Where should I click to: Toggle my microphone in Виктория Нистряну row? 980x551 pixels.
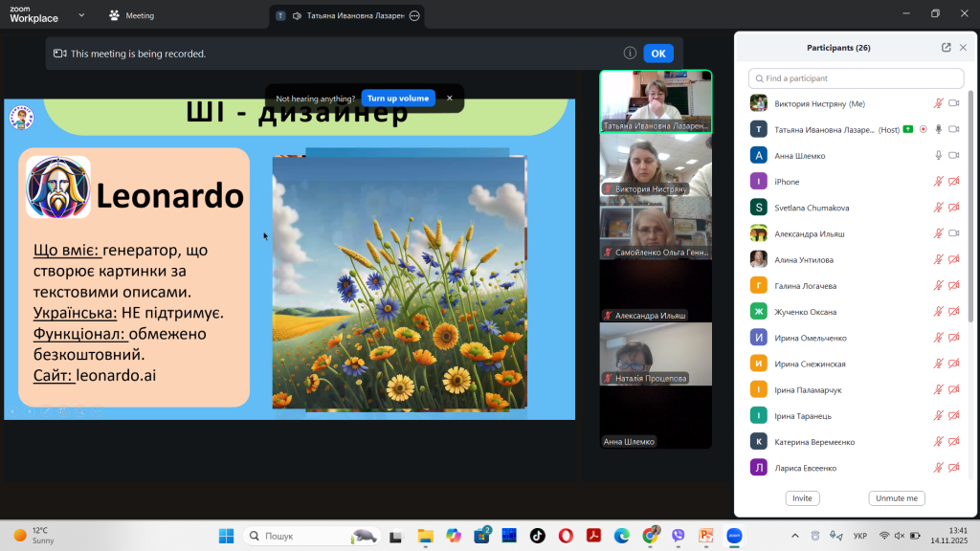[938, 103]
